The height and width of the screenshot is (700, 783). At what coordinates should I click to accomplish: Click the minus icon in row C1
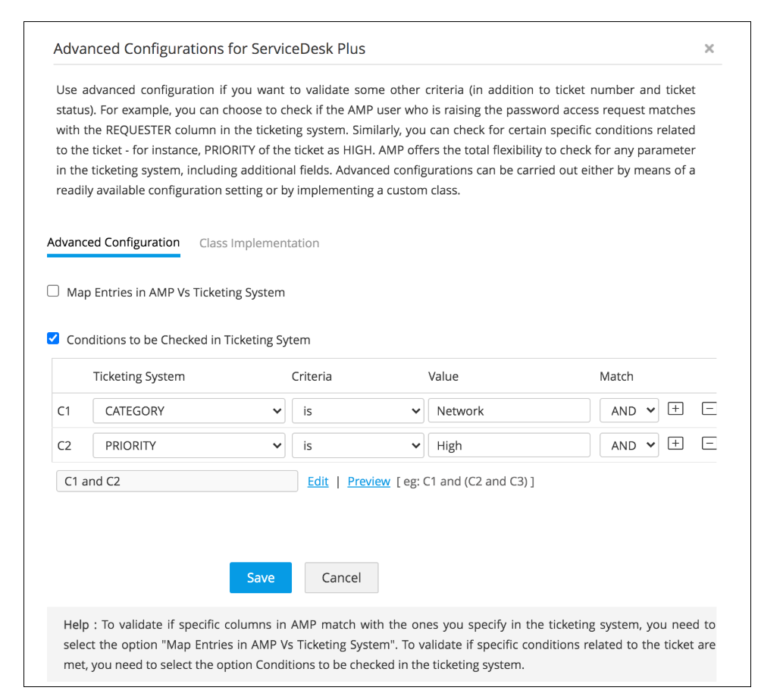coord(709,410)
